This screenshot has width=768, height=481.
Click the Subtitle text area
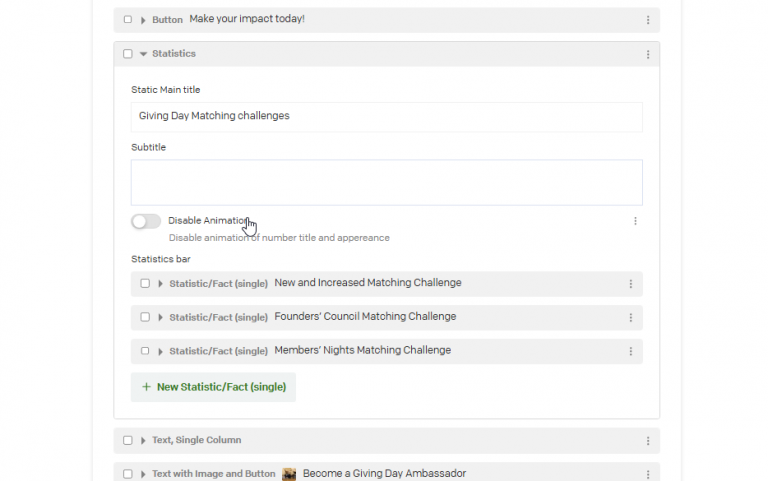tap(386, 182)
